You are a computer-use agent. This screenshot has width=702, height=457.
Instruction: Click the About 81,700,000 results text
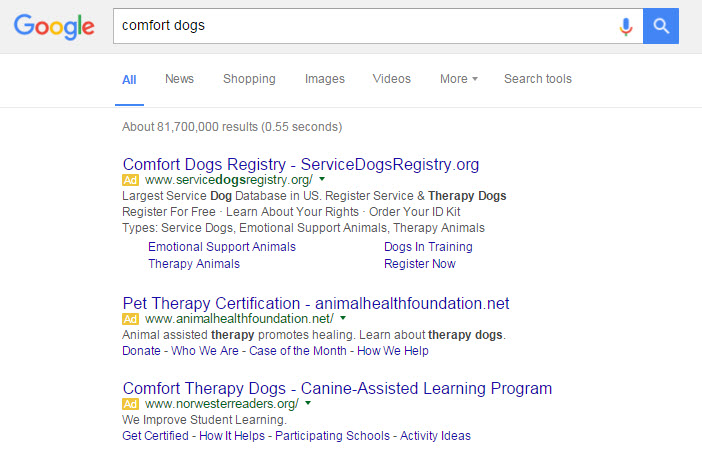point(232,127)
